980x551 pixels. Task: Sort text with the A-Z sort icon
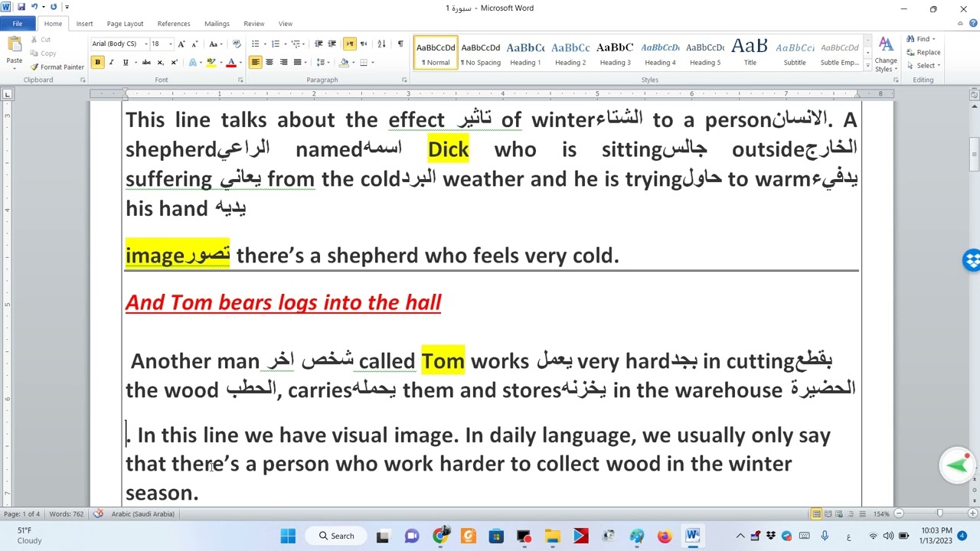point(382,44)
